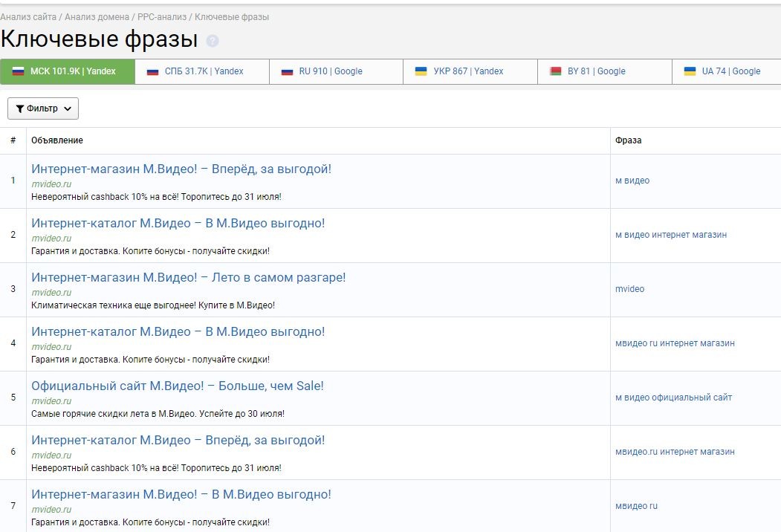Click the Объявление column header

[57, 140]
